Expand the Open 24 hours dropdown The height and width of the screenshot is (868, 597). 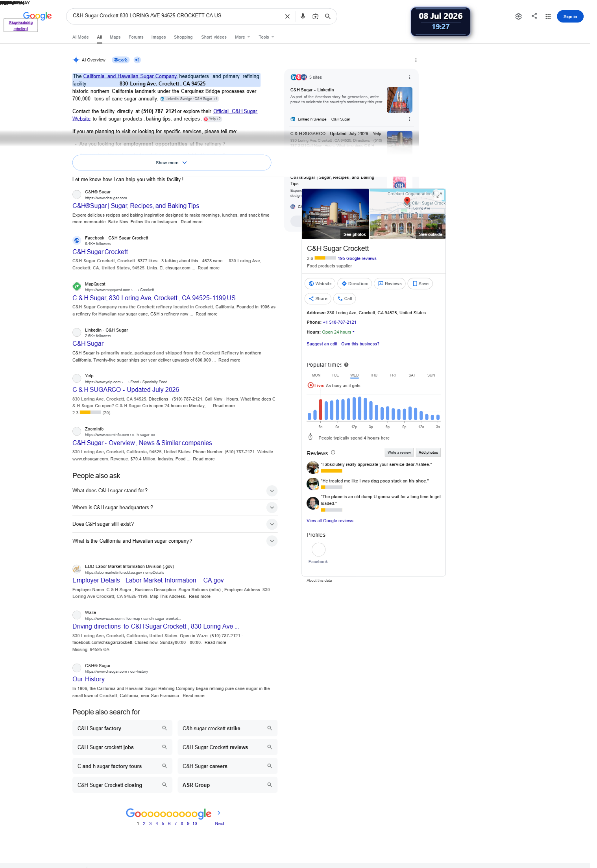(x=338, y=332)
